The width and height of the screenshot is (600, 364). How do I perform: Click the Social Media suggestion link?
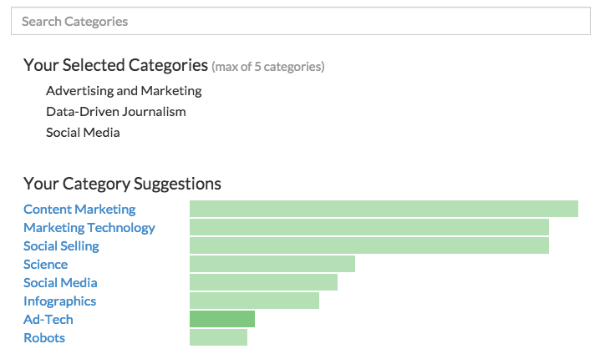(60, 282)
